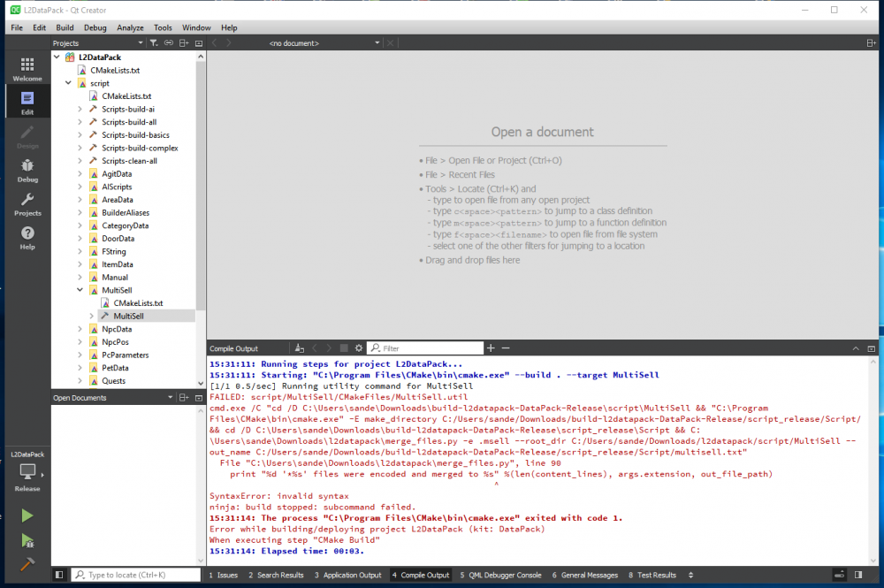Zoom in Compile Output text with plus button
The image size is (884, 588).
(491, 348)
